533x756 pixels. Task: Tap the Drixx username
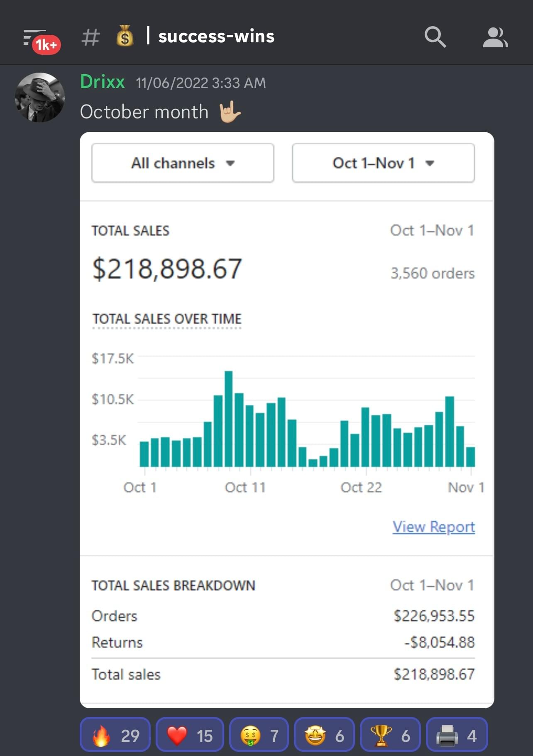point(102,82)
